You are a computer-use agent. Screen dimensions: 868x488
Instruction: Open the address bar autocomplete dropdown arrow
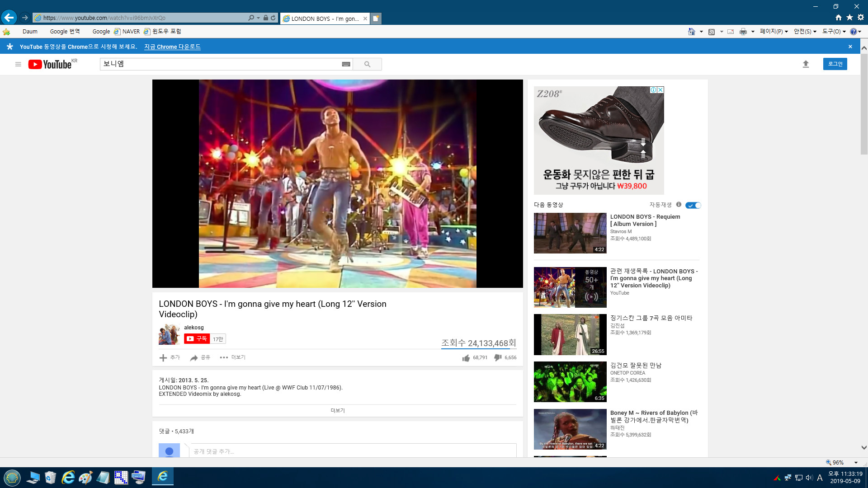(x=258, y=18)
